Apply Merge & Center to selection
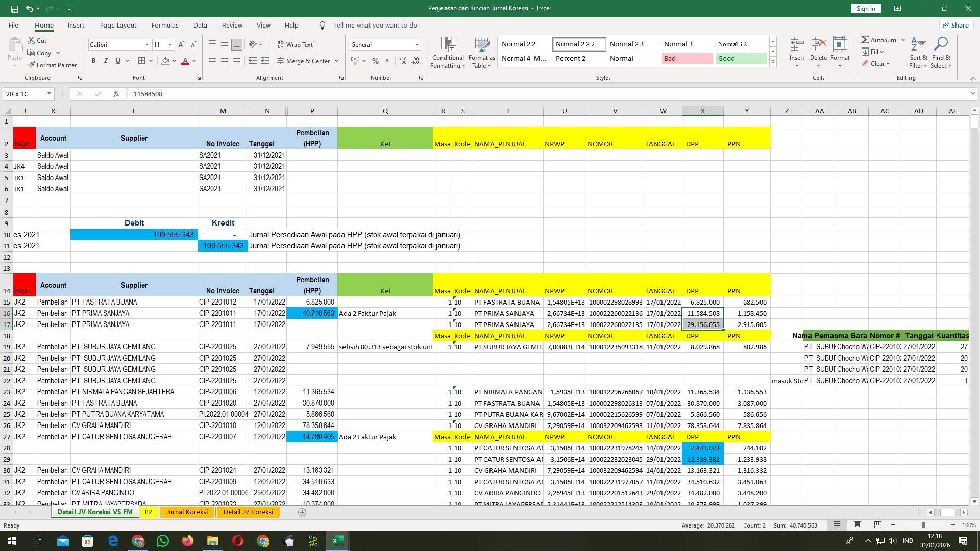This screenshot has width=980, height=551. coord(305,61)
